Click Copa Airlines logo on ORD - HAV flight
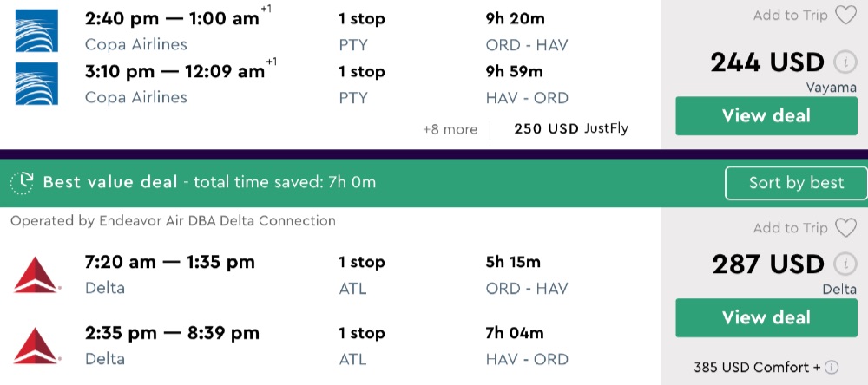The height and width of the screenshot is (385, 868). coord(36,31)
